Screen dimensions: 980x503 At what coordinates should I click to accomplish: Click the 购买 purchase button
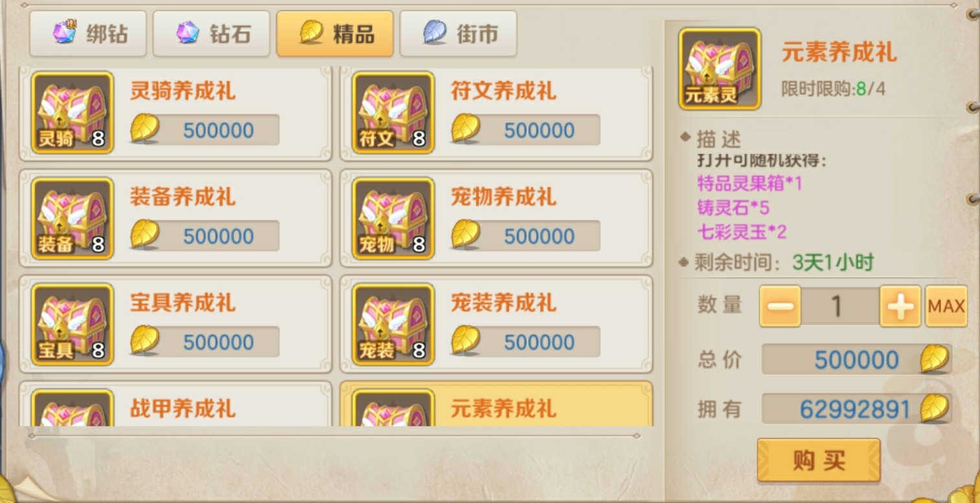(819, 460)
